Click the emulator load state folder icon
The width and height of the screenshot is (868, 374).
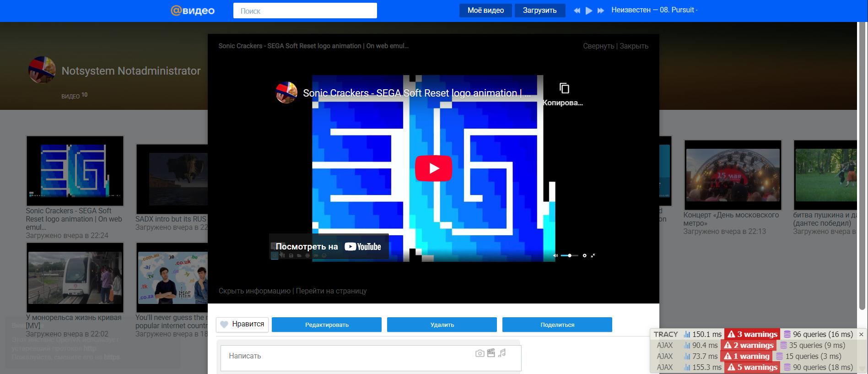[299, 255]
